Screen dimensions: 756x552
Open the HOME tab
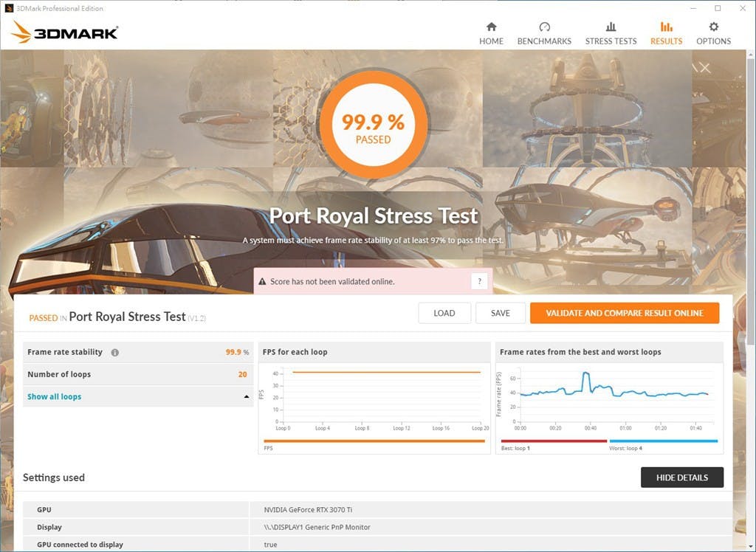point(491,33)
